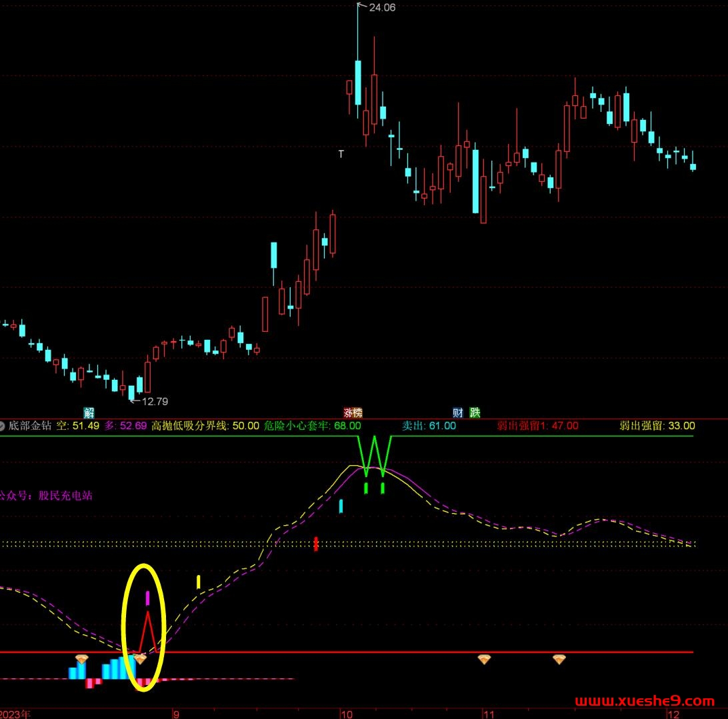Select the gold diamond inside the yellow oval
The height and width of the screenshot is (719, 728).
(140, 659)
